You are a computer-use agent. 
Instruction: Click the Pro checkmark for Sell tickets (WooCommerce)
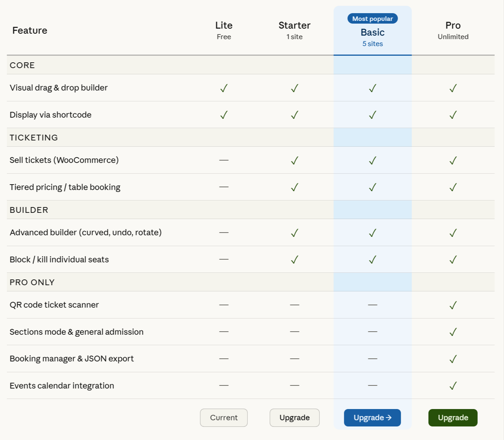pos(453,161)
